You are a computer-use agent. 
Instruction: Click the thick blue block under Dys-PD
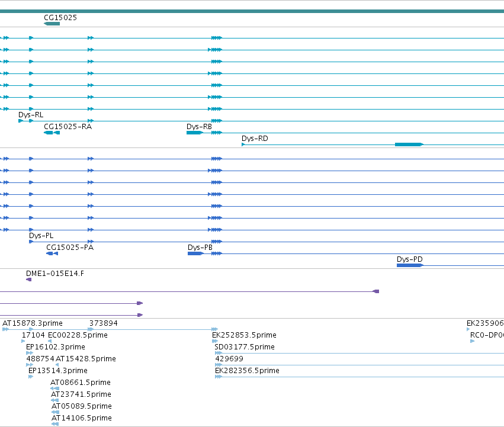[410, 265]
